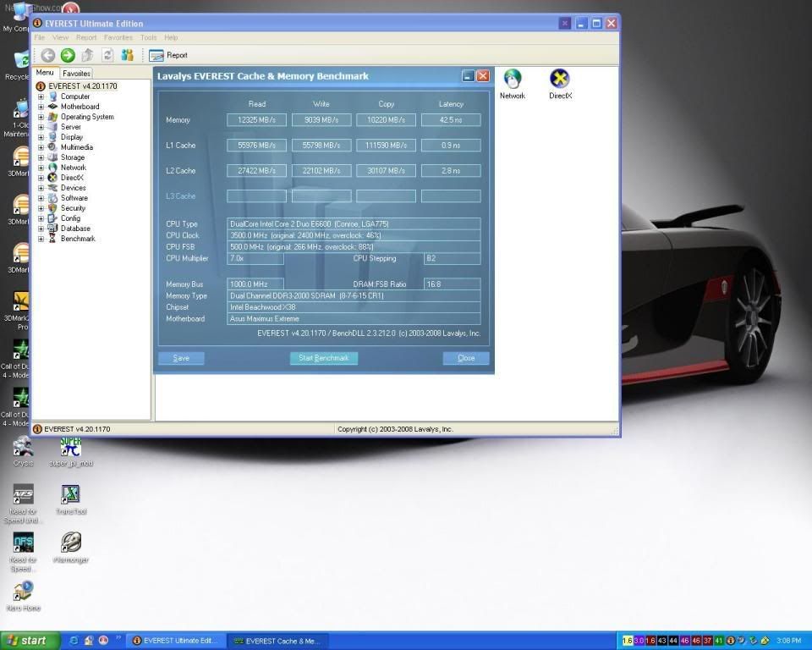Click the DirectX icon in the right pane

click(559, 80)
